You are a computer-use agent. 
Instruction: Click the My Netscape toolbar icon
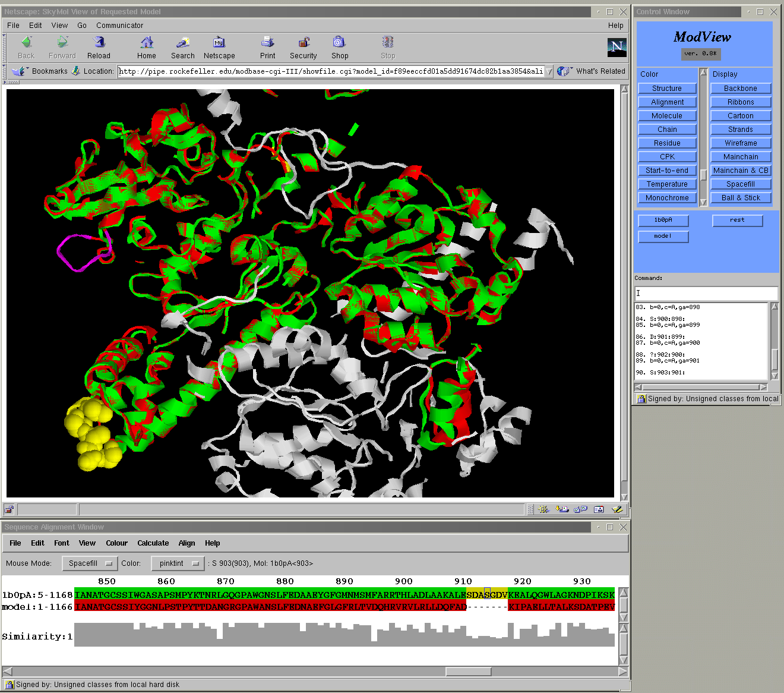pyautogui.click(x=219, y=43)
